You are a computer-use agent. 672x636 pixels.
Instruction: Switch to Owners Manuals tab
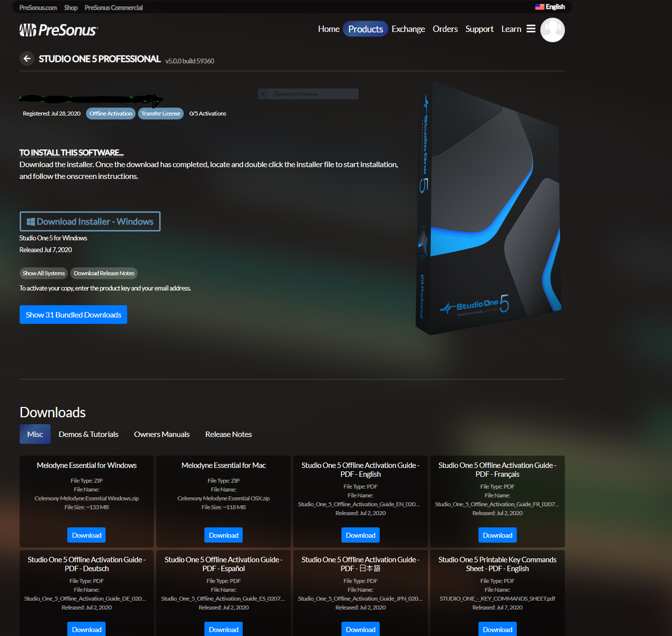162,434
